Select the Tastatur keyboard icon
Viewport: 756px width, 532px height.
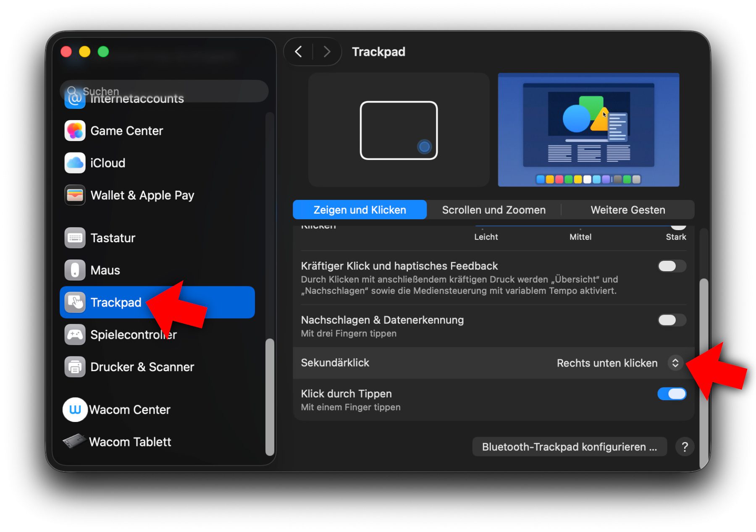point(75,238)
